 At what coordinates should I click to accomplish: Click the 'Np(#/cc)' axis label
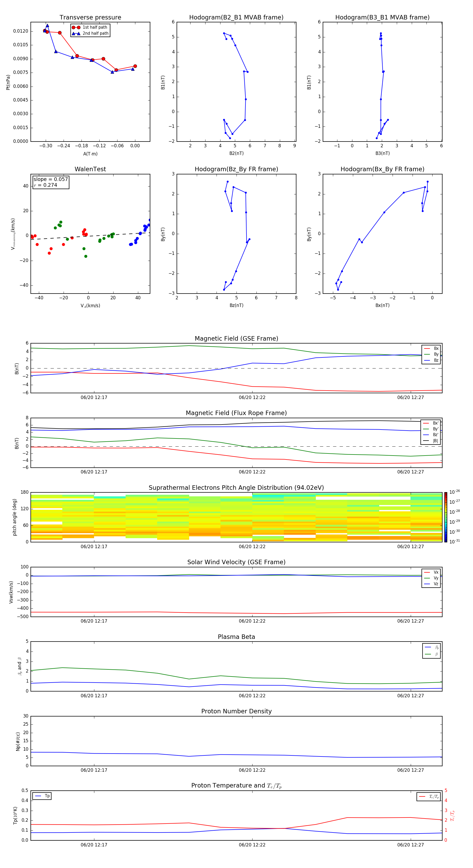tap(18, 741)
